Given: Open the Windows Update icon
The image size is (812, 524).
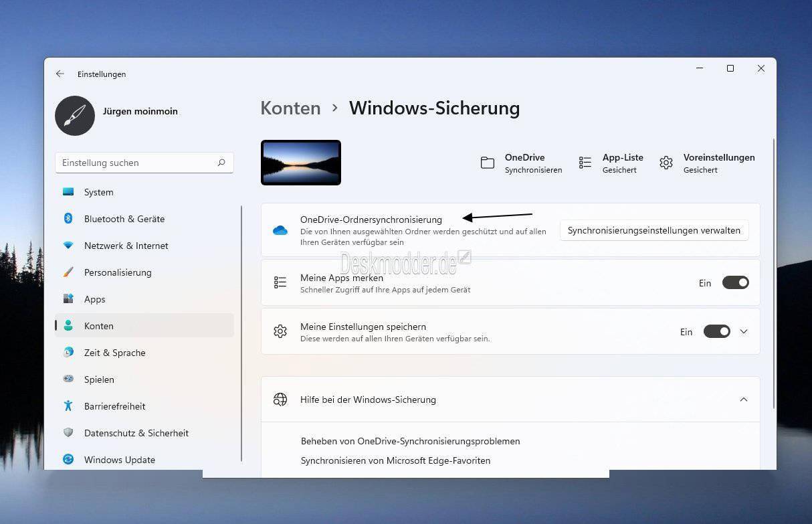Looking at the screenshot, I should coord(68,460).
